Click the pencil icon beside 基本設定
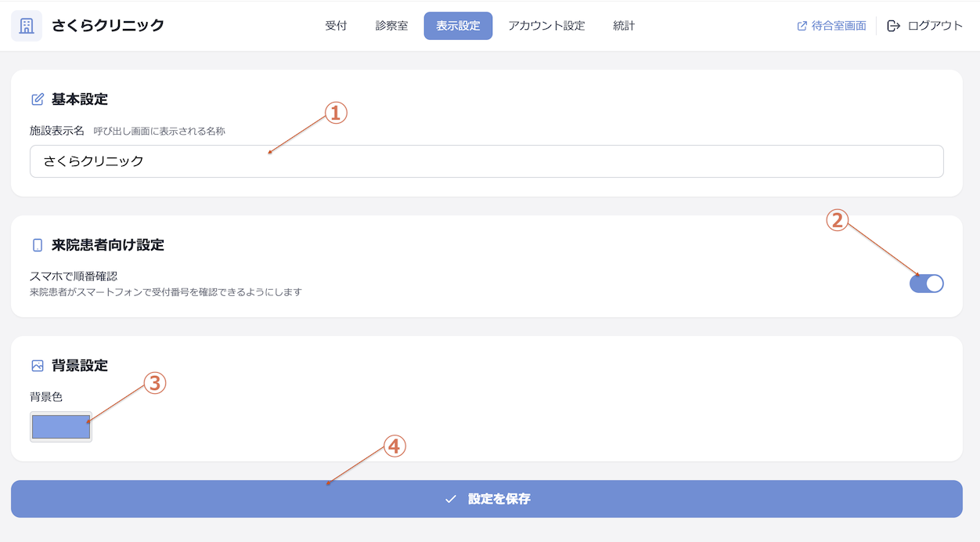The height and width of the screenshot is (542, 980). [37, 98]
